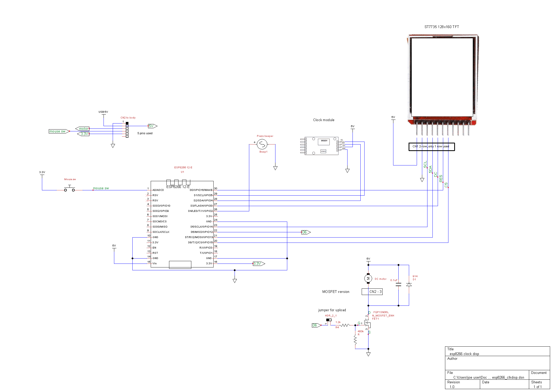553x392 pixels.
Task: Click the Mouse sw pushbutton symbol
Action: [69, 189]
